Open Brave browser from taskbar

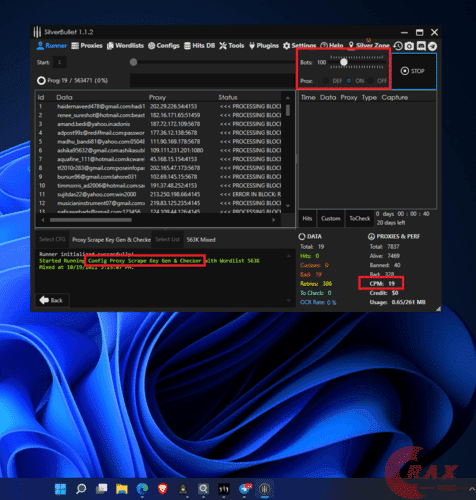162,489
